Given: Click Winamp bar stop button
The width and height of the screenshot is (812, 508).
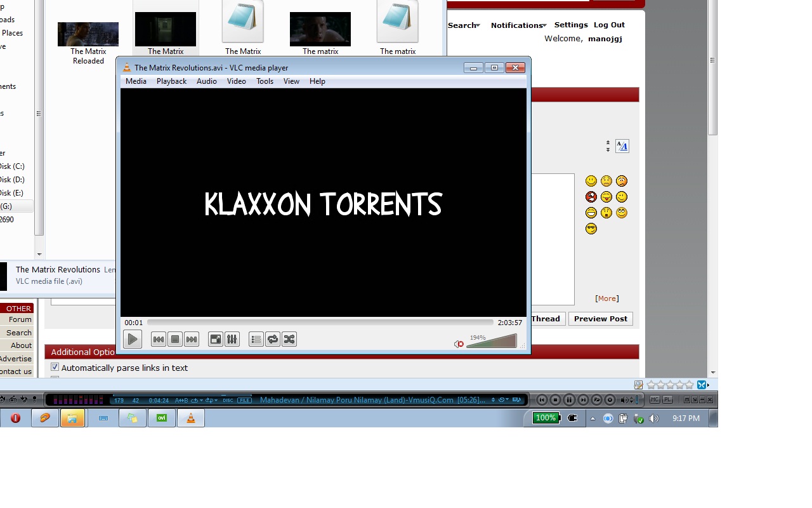Looking at the screenshot, I should click(x=556, y=399).
